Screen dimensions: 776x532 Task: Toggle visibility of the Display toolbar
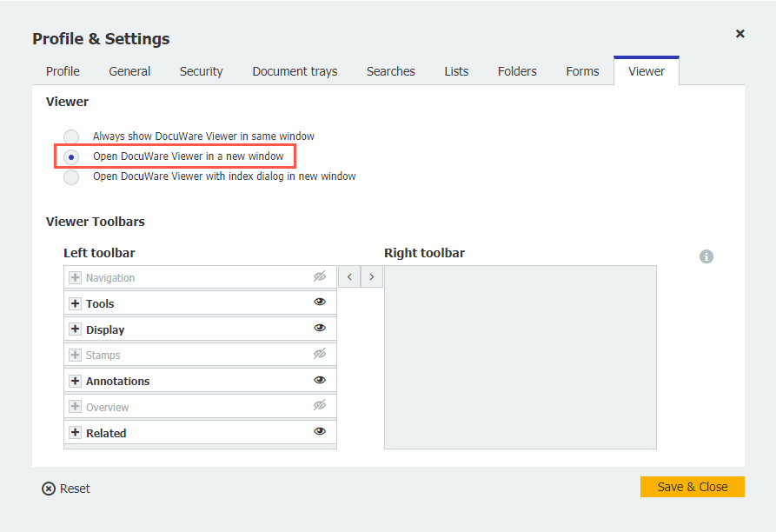pos(320,329)
